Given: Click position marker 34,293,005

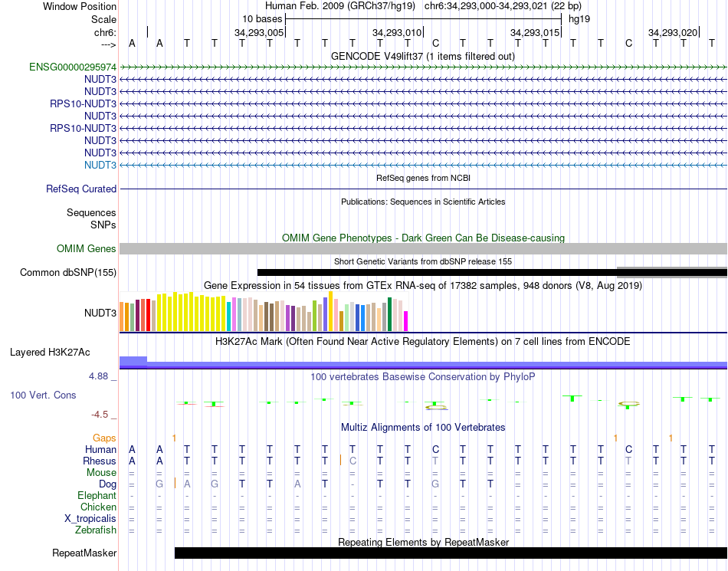Looking at the screenshot, I should 259,32.
